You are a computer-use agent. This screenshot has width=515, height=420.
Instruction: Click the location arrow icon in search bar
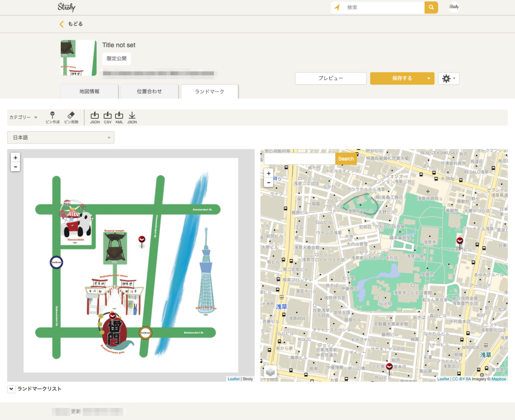click(337, 8)
